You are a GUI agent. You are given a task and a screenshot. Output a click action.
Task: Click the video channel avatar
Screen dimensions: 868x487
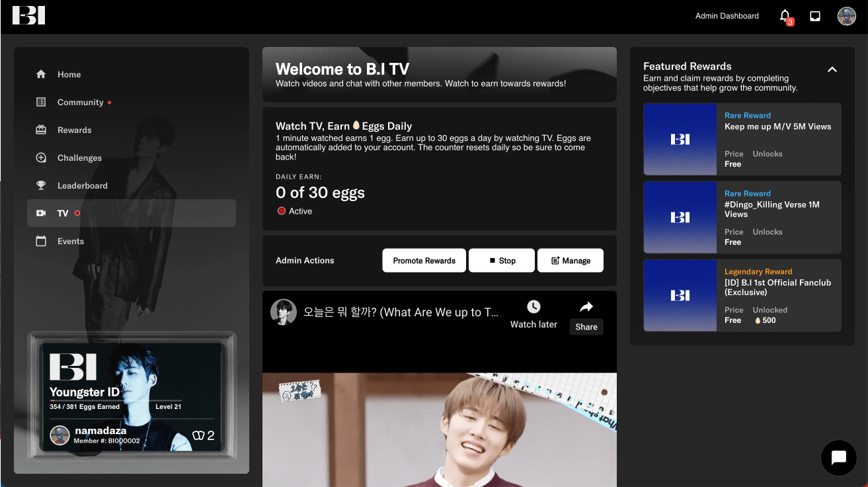click(x=284, y=312)
